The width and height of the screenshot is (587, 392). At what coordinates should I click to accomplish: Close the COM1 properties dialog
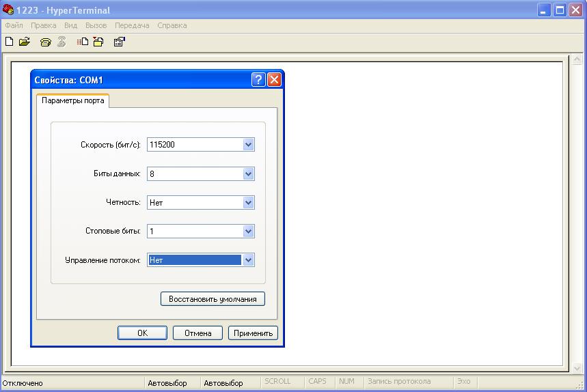pyautogui.click(x=274, y=80)
